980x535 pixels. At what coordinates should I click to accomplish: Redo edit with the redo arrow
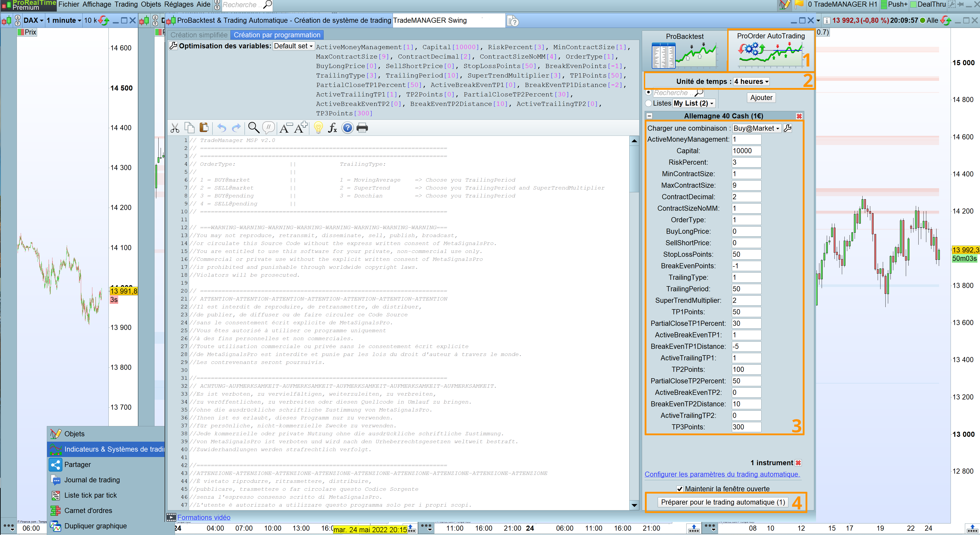[236, 128]
